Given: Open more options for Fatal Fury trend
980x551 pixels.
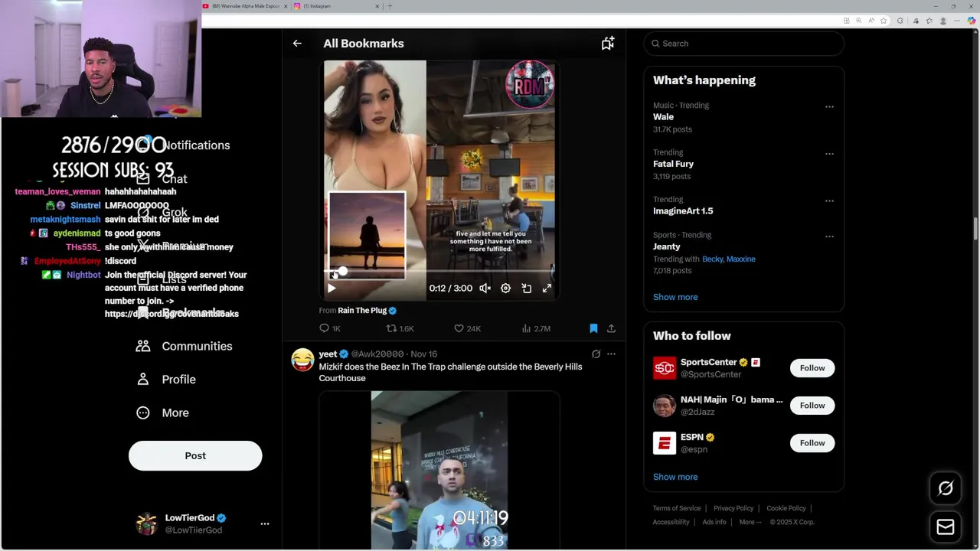Looking at the screenshot, I should [x=829, y=154].
